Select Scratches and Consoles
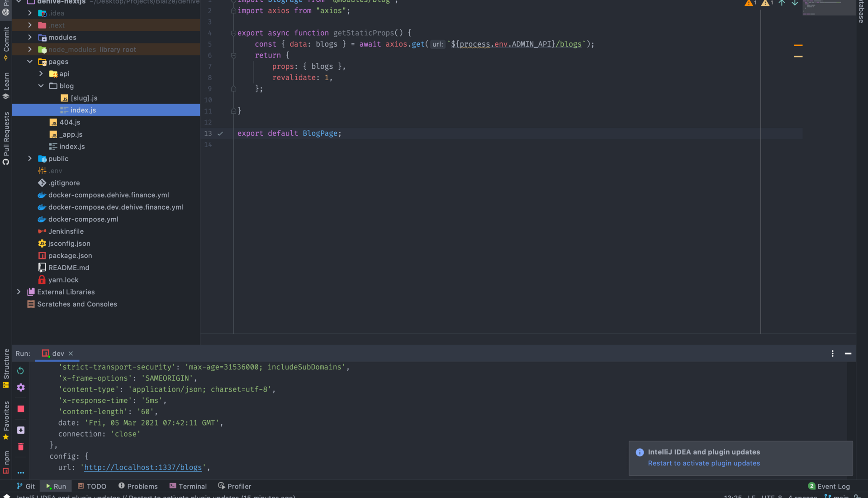This screenshot has width=868, height=498. tap(77, 304)
